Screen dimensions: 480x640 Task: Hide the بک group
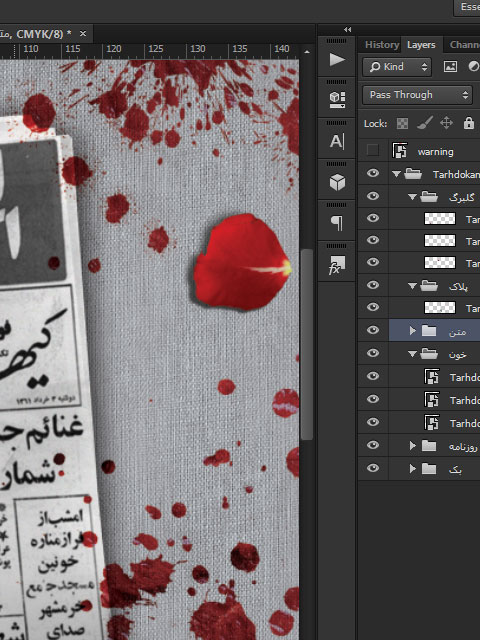click(373, 469)
